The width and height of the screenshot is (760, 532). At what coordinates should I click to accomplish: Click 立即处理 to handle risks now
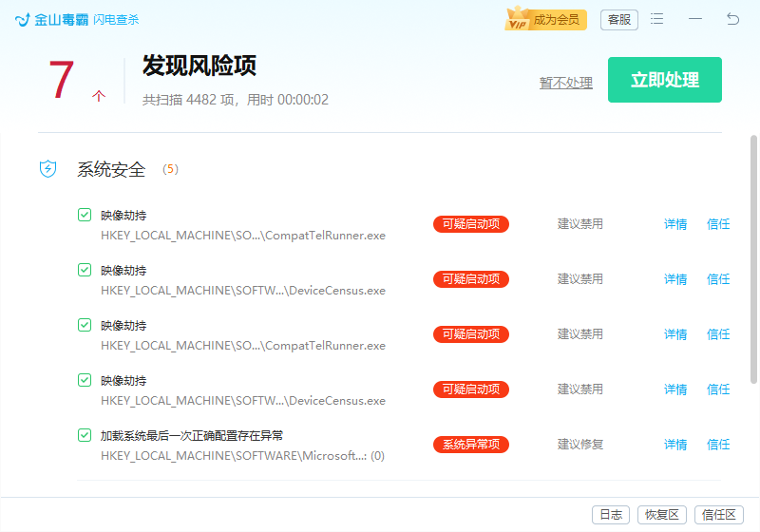664,80
